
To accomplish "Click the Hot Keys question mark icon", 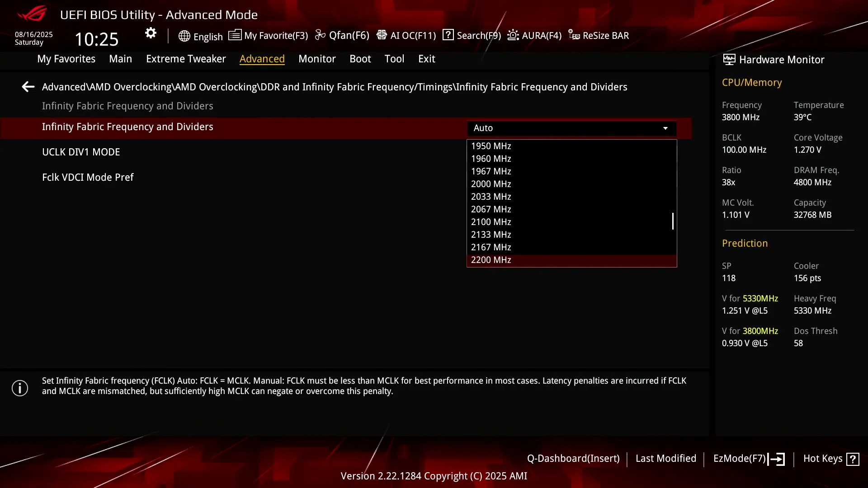I will (853, 459).
